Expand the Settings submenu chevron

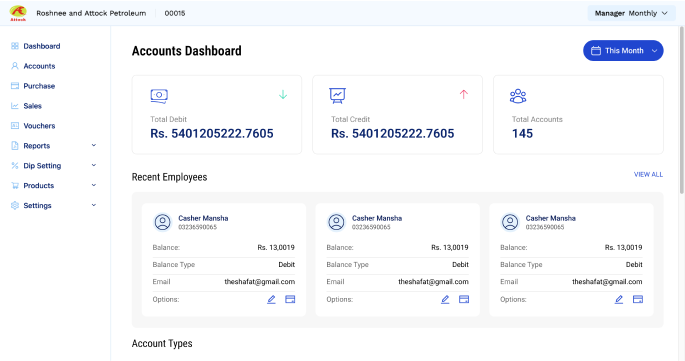point(93,205)
